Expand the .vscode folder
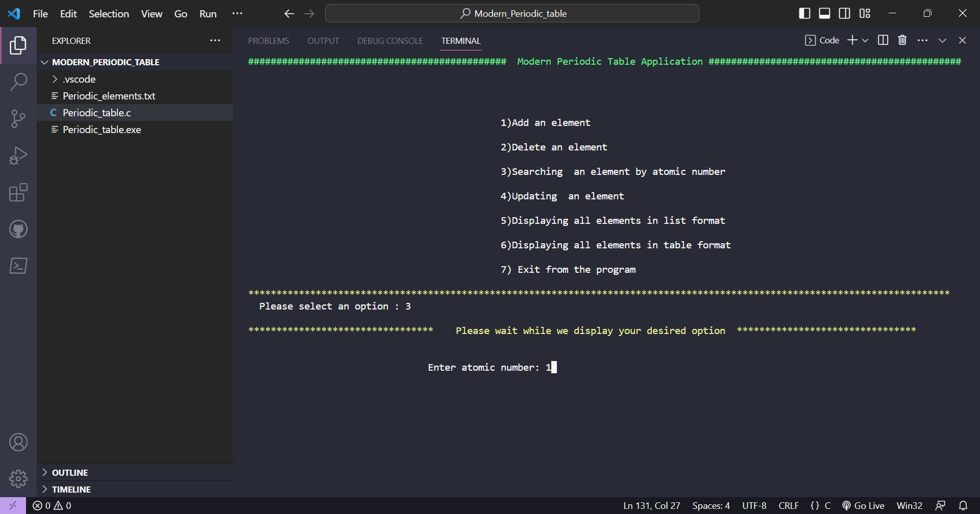 coord(55,79)
